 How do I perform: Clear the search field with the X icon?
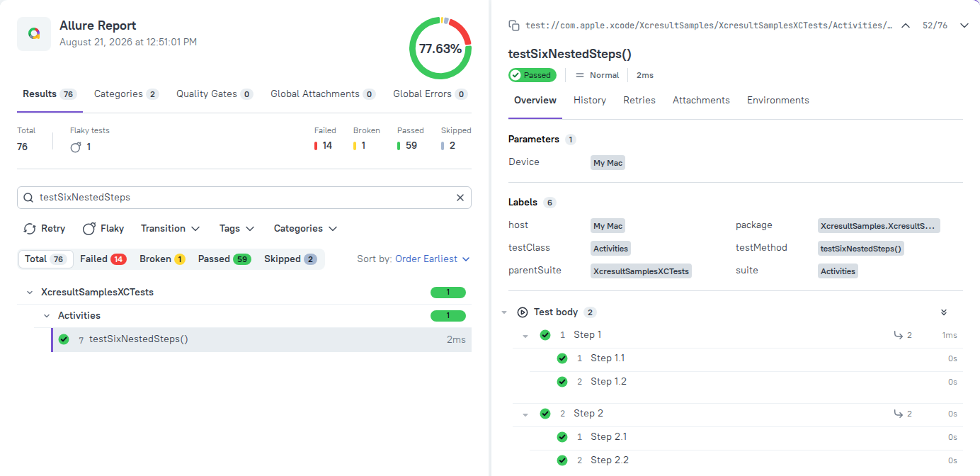tap(460, 198)
